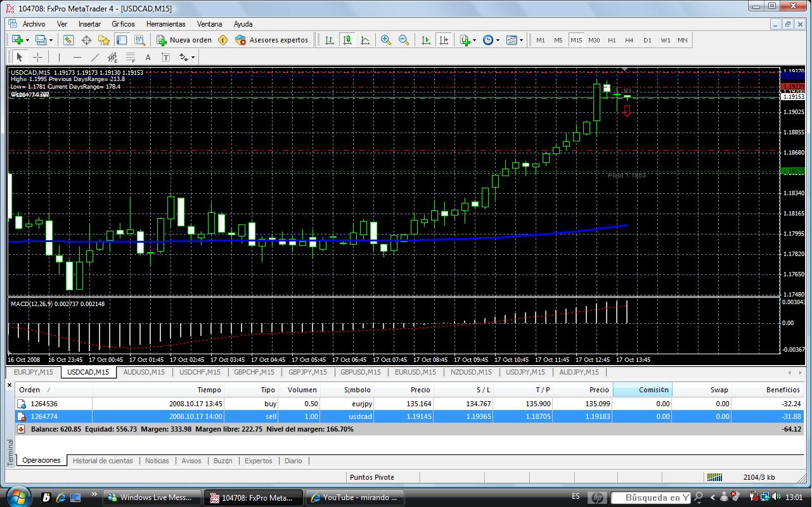This screenshot has width=812, height=507.
Task: Switch chart to line chart mode
Action: tap(365, 40)
